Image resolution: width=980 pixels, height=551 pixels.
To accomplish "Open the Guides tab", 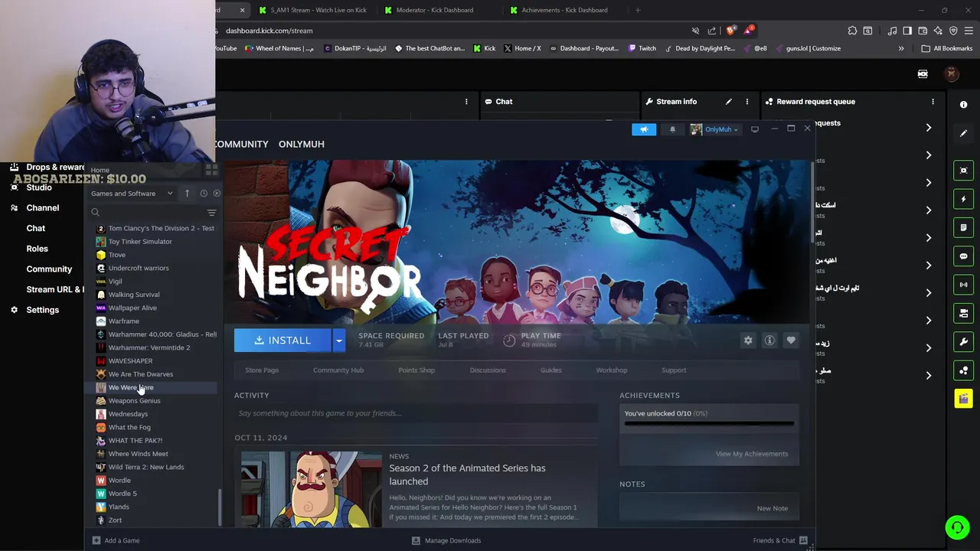I will pyautogui.click(x=550, y=370).
